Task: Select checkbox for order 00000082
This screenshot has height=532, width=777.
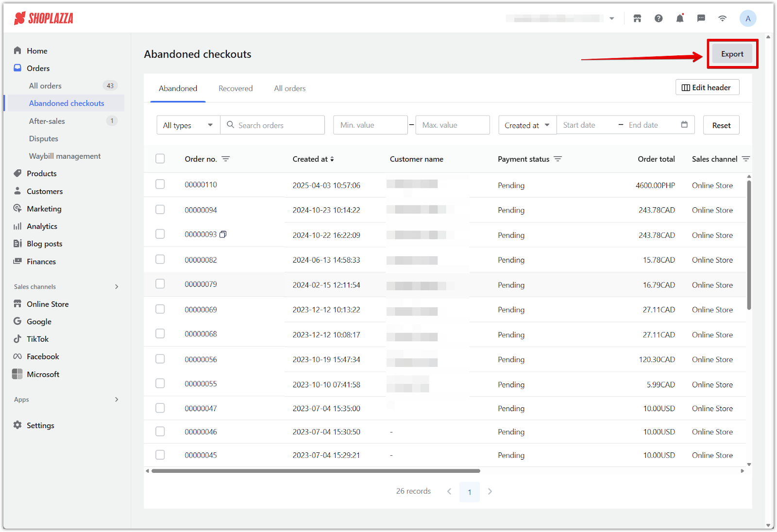Action: pyautogui.click(x=160, y=259)
